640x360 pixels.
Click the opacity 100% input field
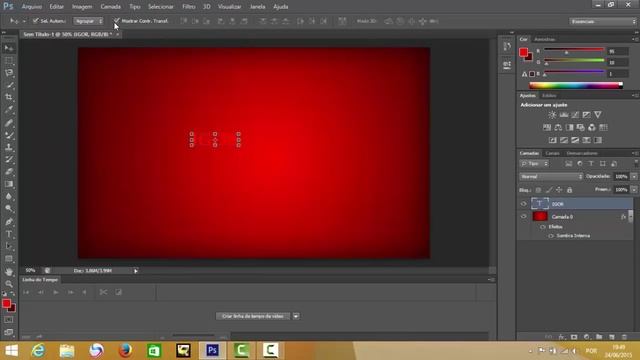tap(621, 177)
